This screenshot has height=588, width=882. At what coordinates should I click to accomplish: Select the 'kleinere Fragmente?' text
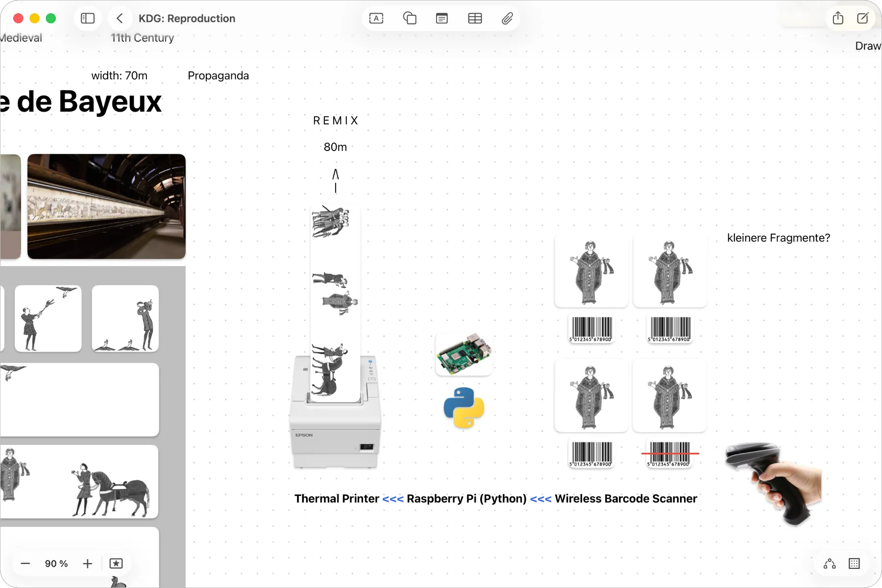778,238
